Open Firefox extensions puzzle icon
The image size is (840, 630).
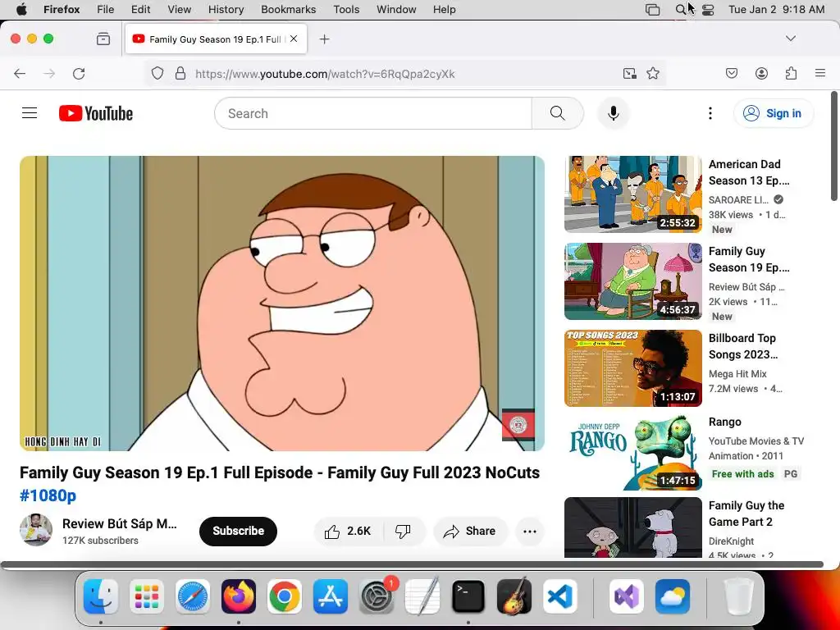click(791, 73)
